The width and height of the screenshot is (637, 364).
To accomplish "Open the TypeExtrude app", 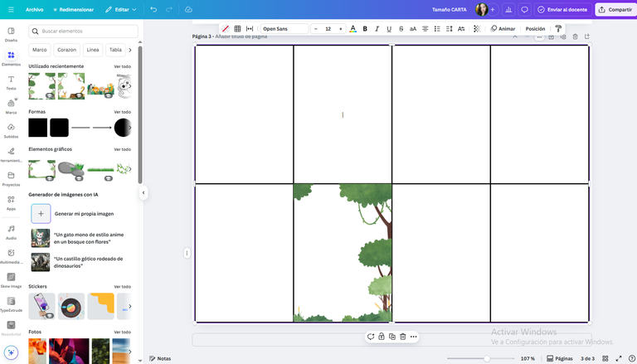I will tap(11, 304).
